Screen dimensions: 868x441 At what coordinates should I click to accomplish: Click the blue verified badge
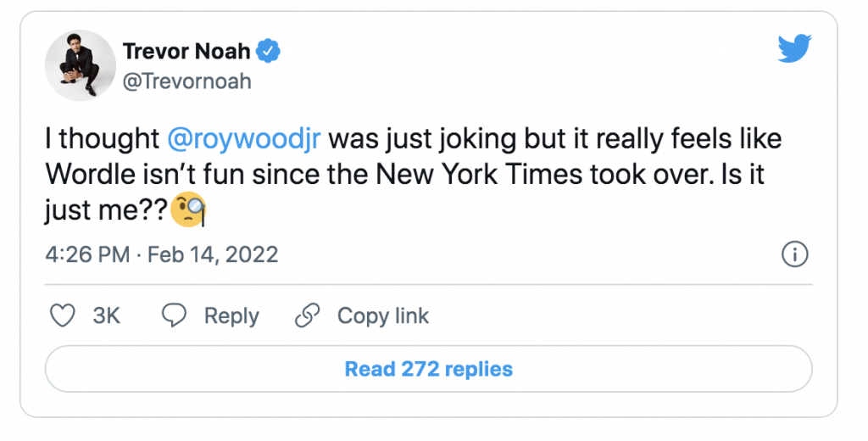pyautogui.click(x=268, y=51)
